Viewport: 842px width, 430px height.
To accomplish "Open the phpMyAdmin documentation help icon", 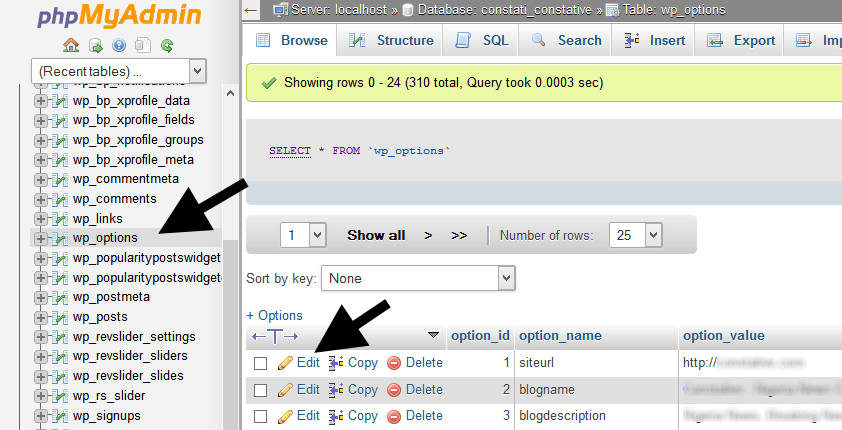I will click(x=119, y=46).
